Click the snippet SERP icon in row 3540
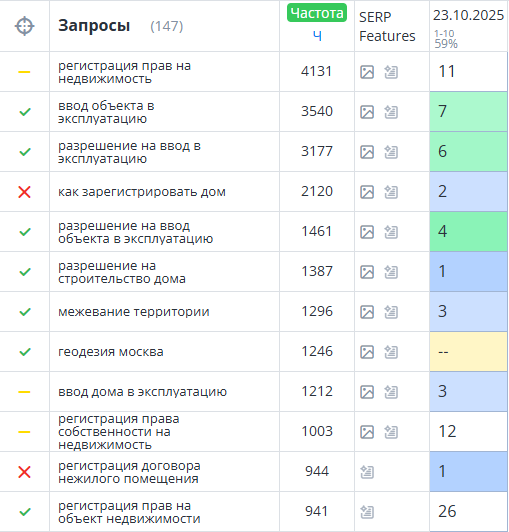 [x=391, y=112]
